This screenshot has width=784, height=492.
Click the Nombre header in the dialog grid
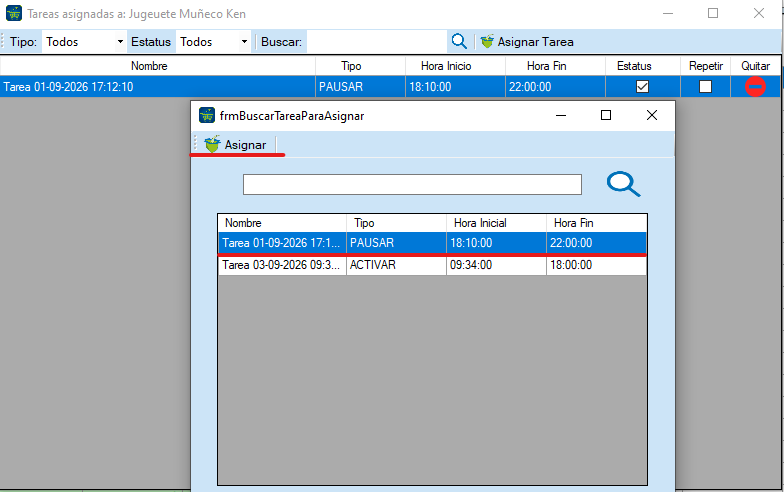point(282,223)
